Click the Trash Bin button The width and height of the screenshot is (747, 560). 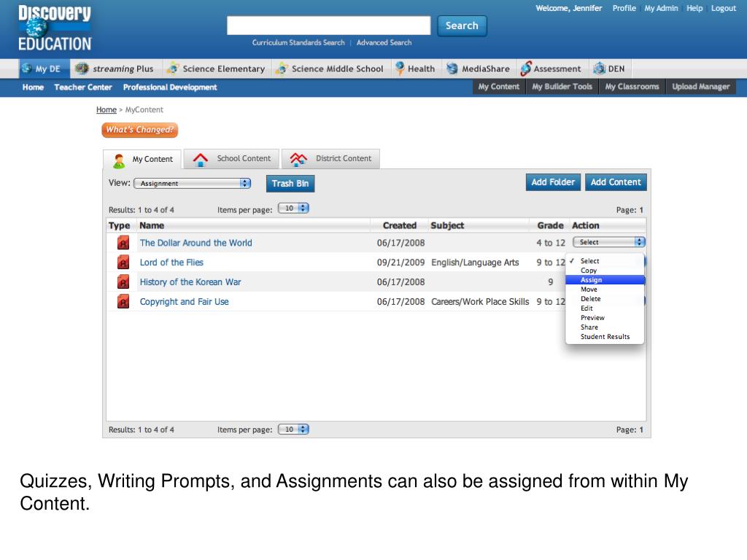[290, 183]
